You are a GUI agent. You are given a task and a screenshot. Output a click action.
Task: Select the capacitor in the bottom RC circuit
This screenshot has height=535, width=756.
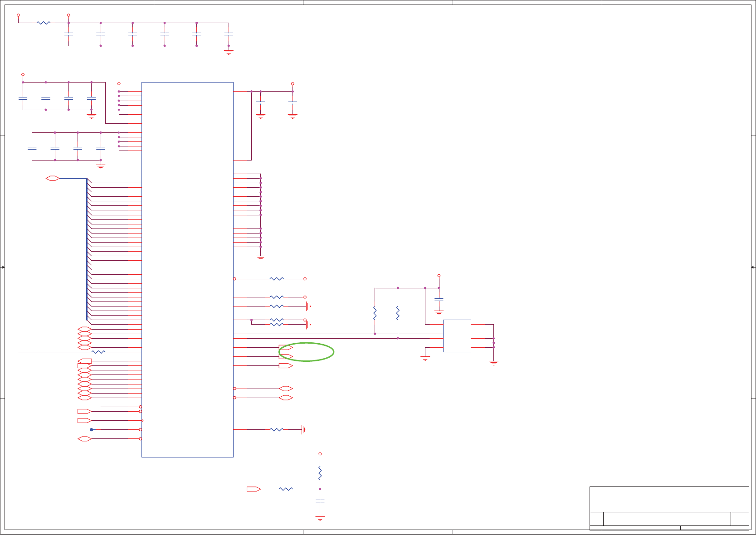click(x=320, y=501)
